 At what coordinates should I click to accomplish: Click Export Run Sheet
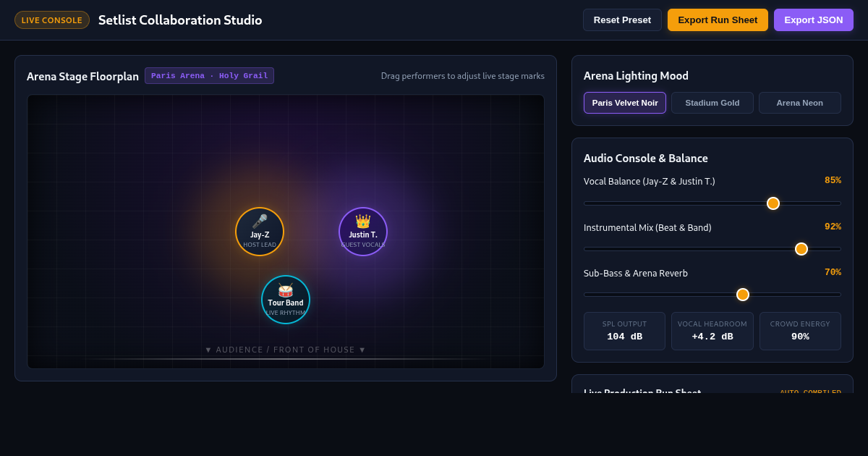(x=718, y=20)
